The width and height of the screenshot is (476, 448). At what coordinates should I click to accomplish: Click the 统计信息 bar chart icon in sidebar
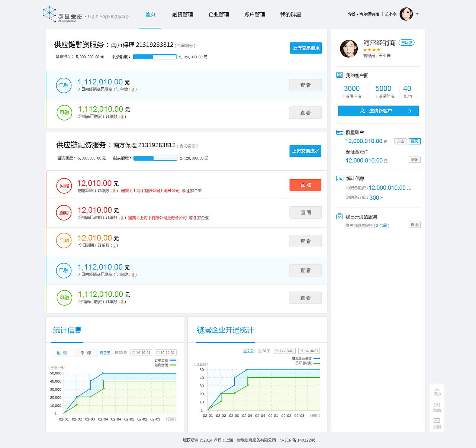(x=340, y=178)
